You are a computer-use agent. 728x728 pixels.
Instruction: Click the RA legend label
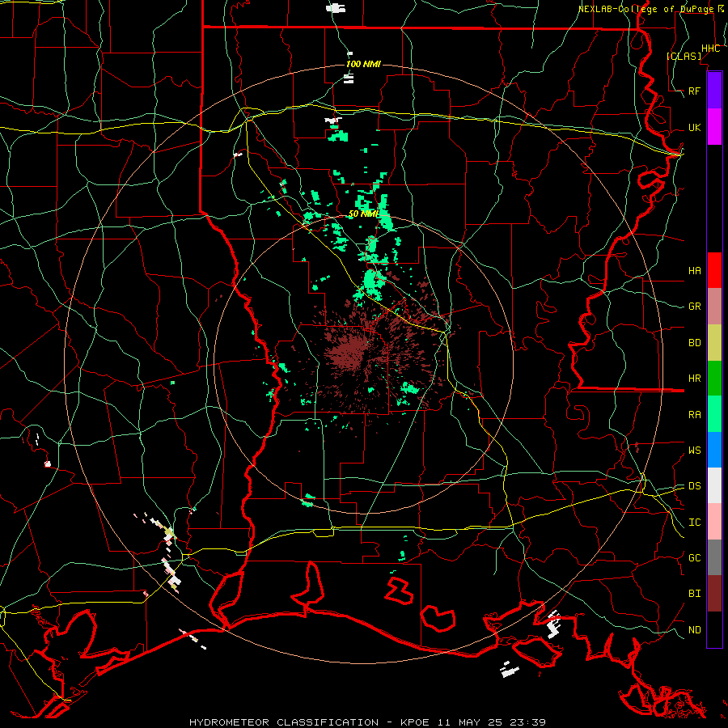coord(695,415)
